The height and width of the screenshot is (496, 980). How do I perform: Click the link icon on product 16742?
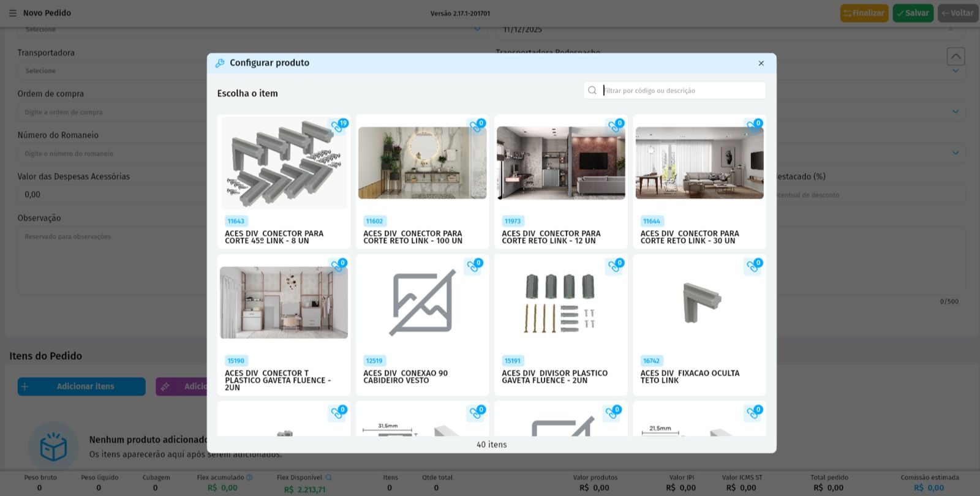pos(753,266)
